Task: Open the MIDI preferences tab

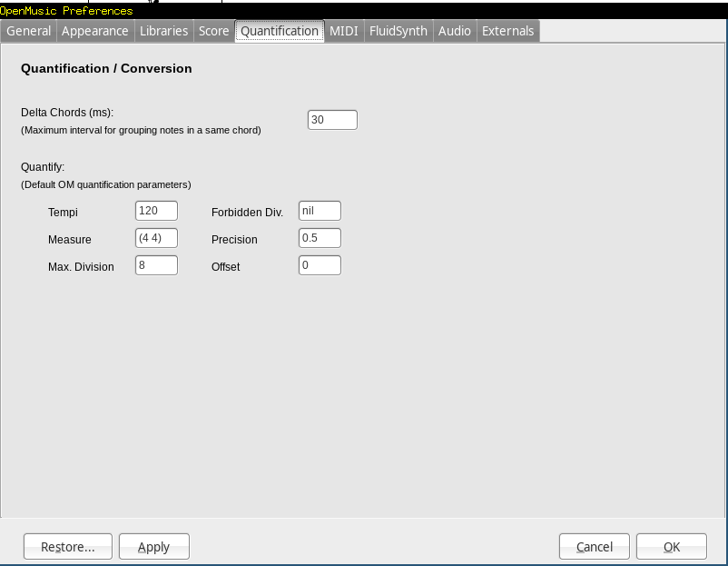Action: coord(344,31)
